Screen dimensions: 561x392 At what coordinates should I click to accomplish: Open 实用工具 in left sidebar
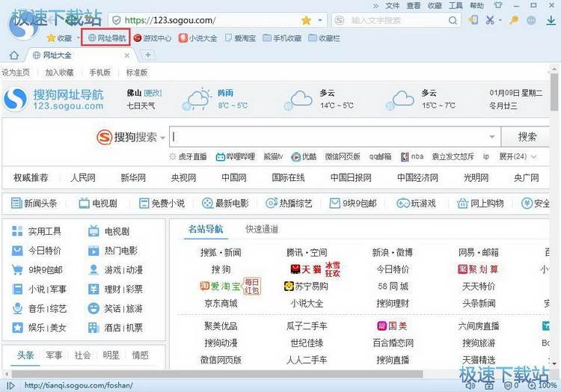coord(37,231)
